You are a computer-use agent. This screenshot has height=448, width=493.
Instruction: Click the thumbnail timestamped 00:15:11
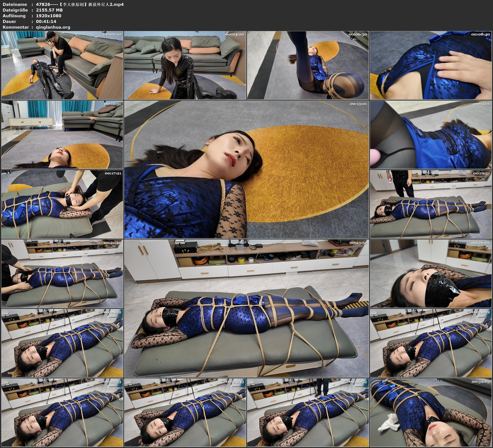click(x=431, y=135)
